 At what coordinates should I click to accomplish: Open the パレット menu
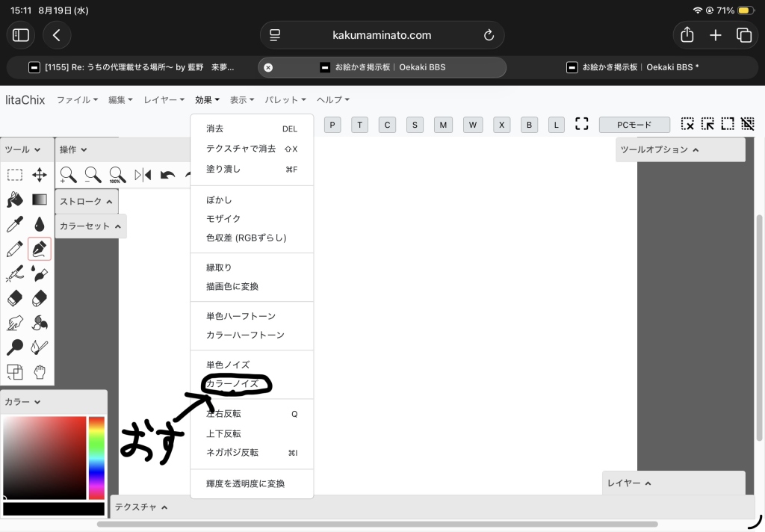[285, 99]
